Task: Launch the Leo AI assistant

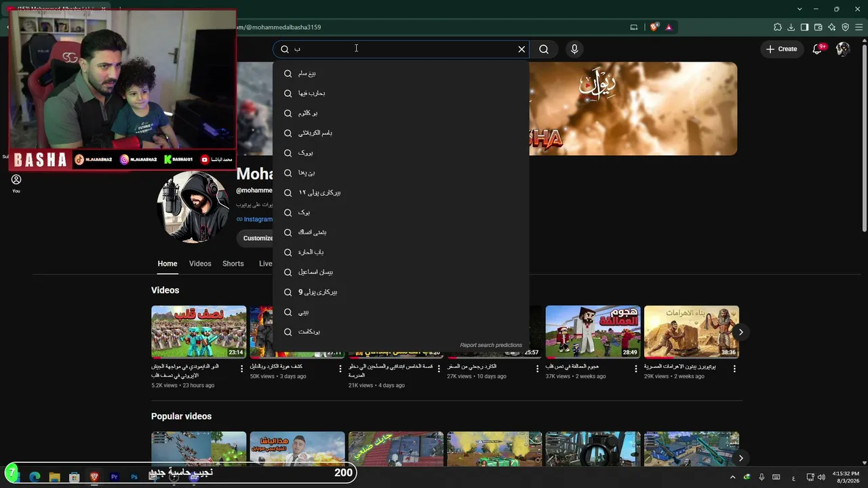Action: tap(831, 27)
